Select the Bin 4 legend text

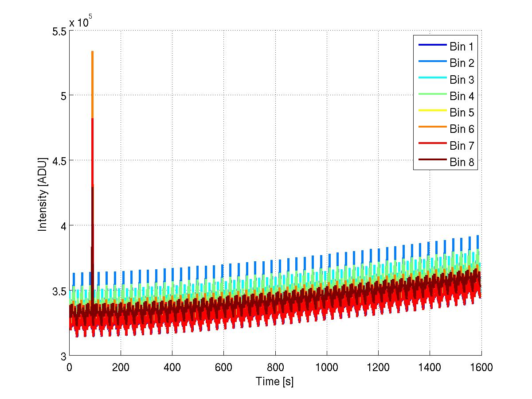pyautogui.click(x=462, y=96)
